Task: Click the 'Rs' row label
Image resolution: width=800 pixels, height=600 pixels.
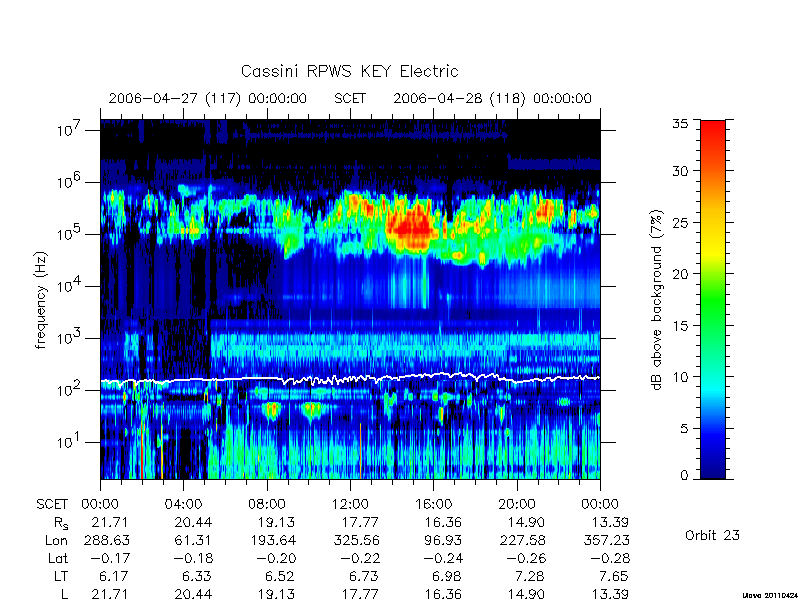Action: click(x=61, y=523)
